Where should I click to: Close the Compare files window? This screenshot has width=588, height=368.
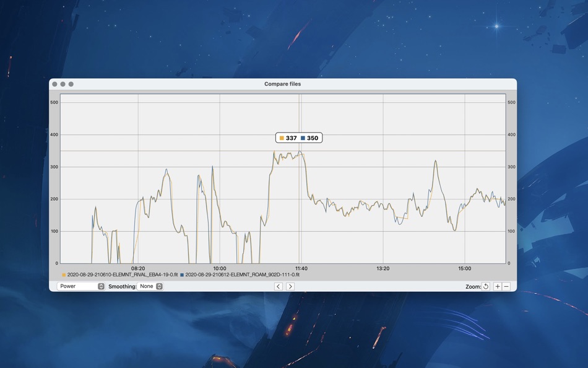point(54,84)
